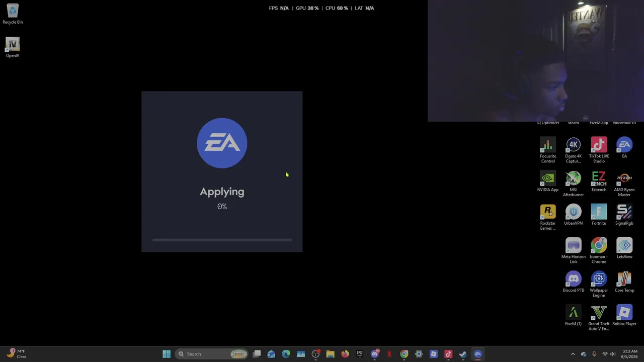Select the Rockstar Games shortcut
The width and height of the screenshot is (644, 362).
point(548,218)
